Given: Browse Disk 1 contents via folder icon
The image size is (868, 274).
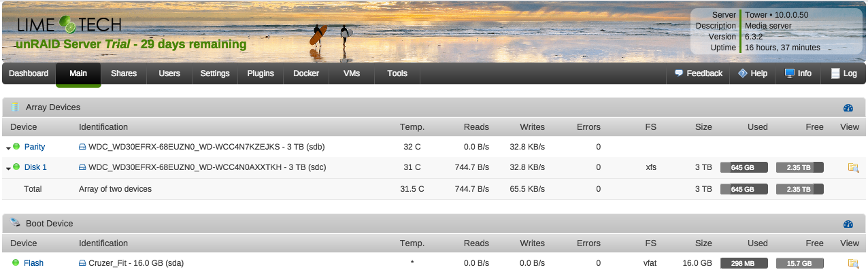Looking at the screenshot, I should (x=852, y=167).
